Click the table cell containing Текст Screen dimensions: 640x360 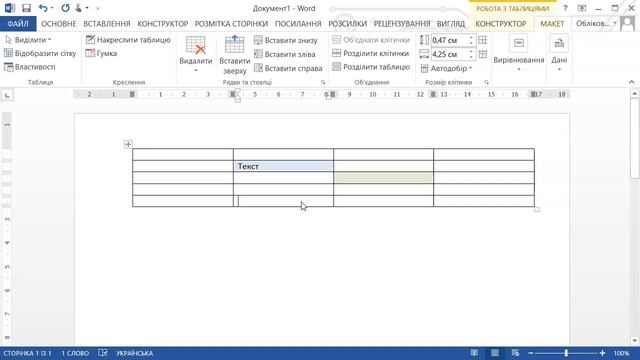coord(283,166)
